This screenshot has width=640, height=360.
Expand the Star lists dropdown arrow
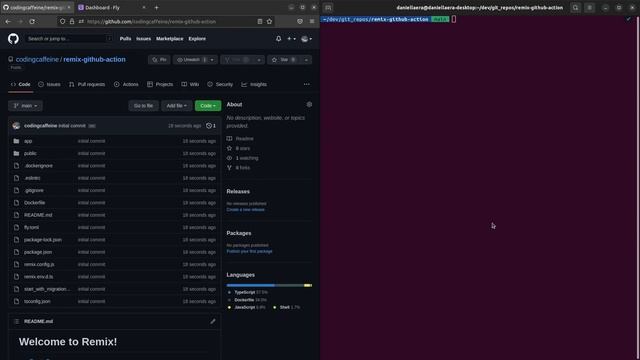(307, 60)
